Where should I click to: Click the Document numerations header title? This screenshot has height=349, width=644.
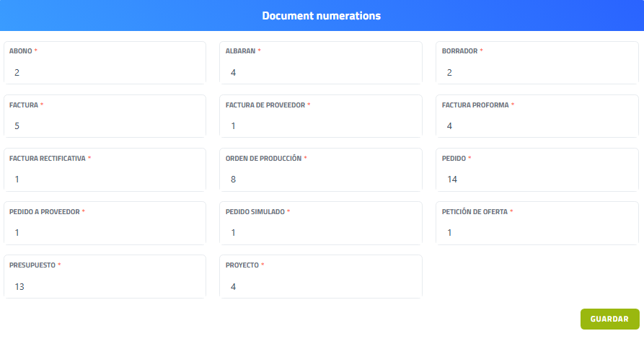322,16
